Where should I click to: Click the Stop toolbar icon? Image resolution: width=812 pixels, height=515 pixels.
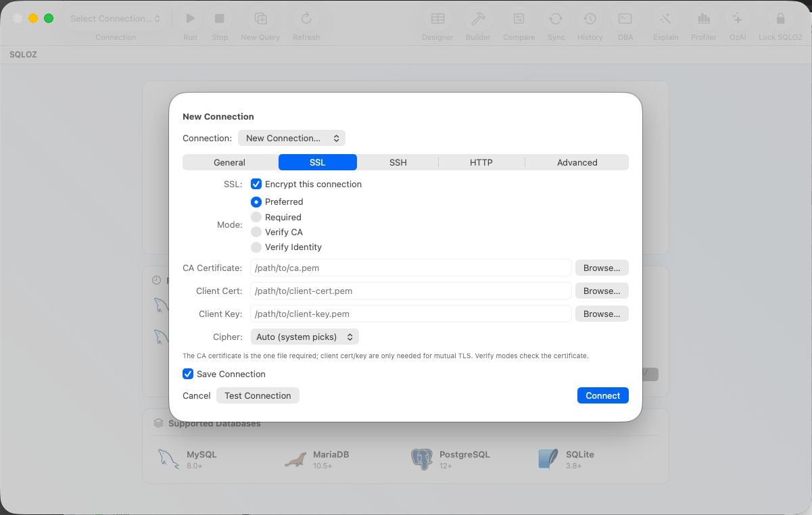[220, 19]
